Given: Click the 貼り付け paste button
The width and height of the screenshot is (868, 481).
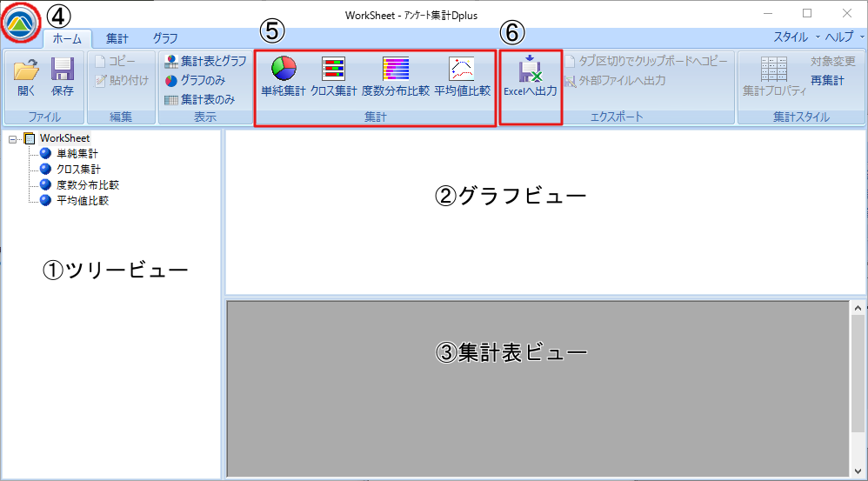Looking at the screenshot, I should pos(123,80).
